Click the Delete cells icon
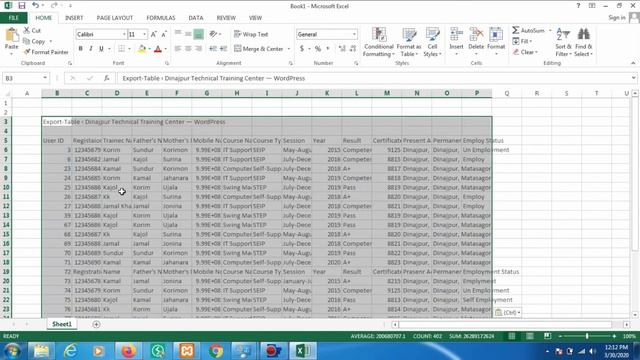 tap(476, 35)
